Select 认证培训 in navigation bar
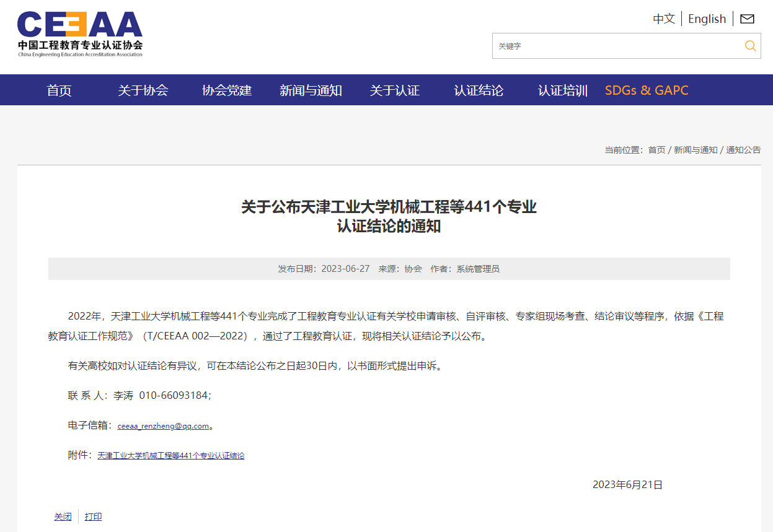 562,90
